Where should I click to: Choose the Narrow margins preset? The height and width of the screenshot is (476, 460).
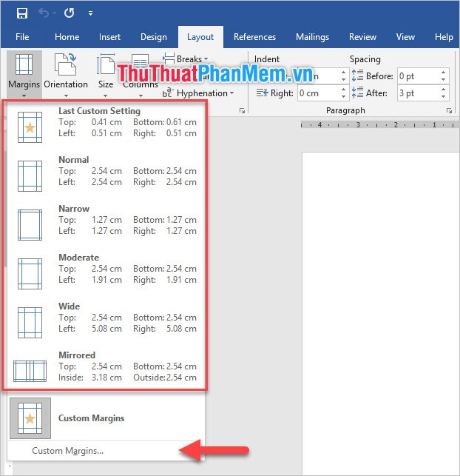(x=105, y=223)
